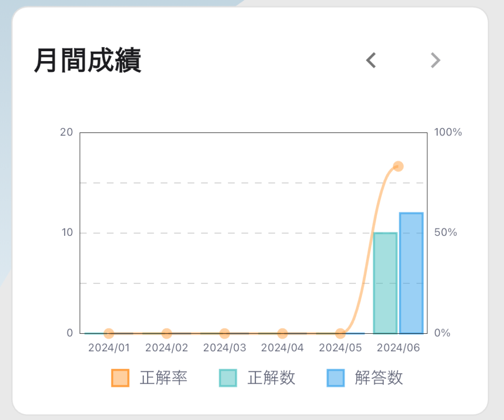The width and height of the screenshot is (504, 420).
Task: Click the 2024/02 orange data point
Action: pyautogui.click(x=166, y=333)
